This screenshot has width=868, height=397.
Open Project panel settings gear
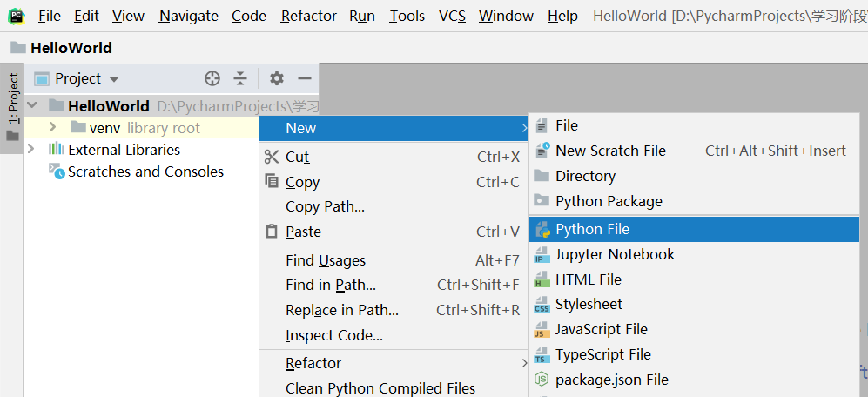(277, 79)
